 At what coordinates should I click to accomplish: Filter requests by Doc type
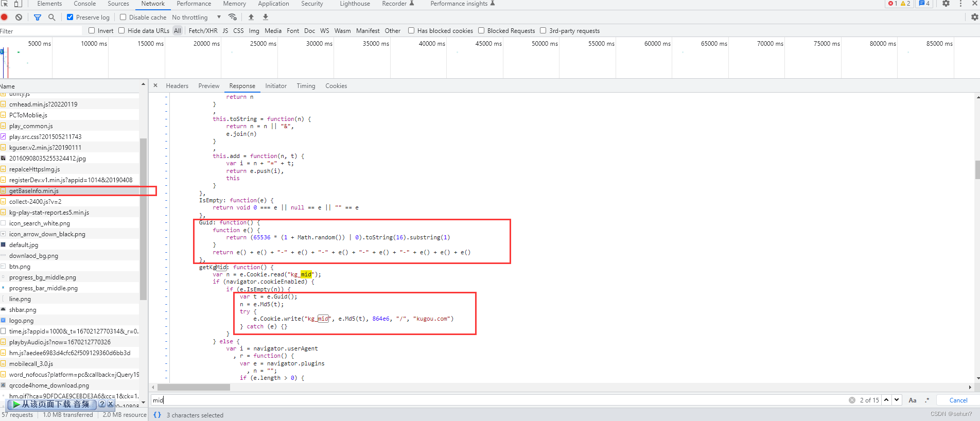coord(309,31)
